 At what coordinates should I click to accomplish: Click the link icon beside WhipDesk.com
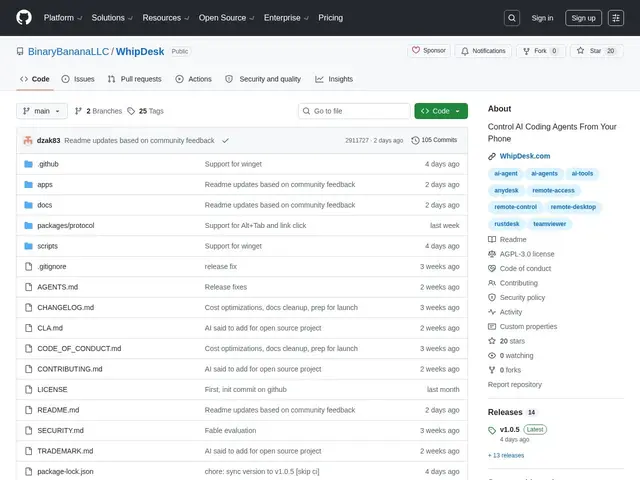[492, 156]
